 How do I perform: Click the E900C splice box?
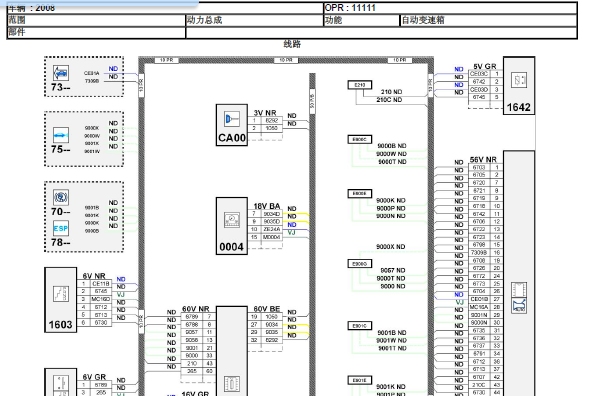click(x=360, y=139)
